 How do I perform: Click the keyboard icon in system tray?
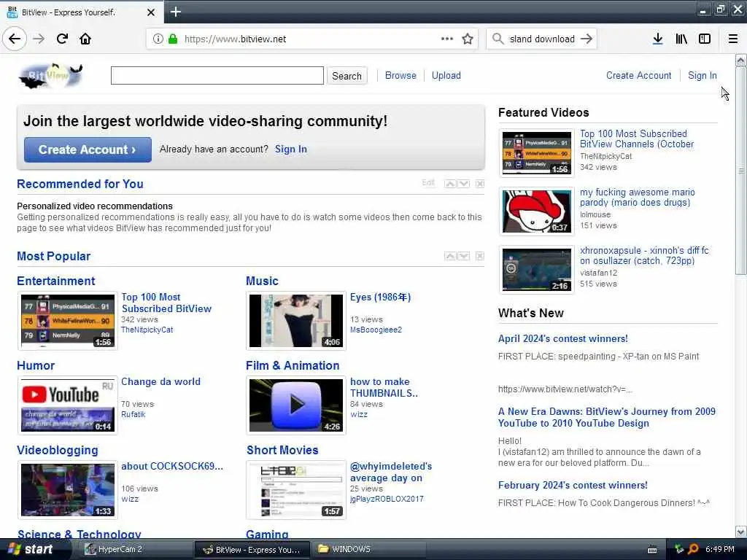pos(652,550)
